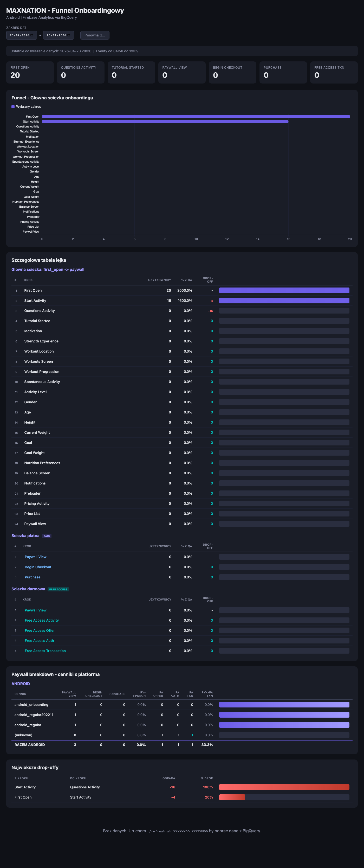Open calendar icon in start date field
The width and height of the screenshot is (364, 868).
point(32,35)
